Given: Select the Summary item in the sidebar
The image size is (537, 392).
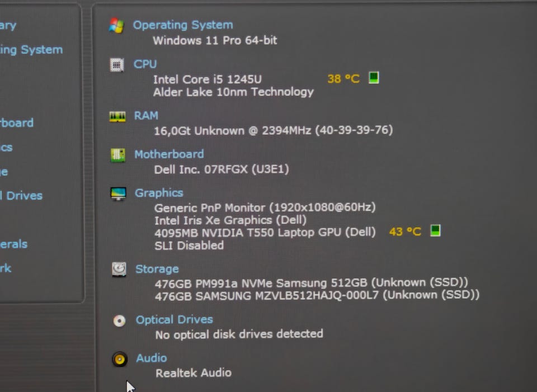Looking at the screenshot, I should tap(8, 26).
